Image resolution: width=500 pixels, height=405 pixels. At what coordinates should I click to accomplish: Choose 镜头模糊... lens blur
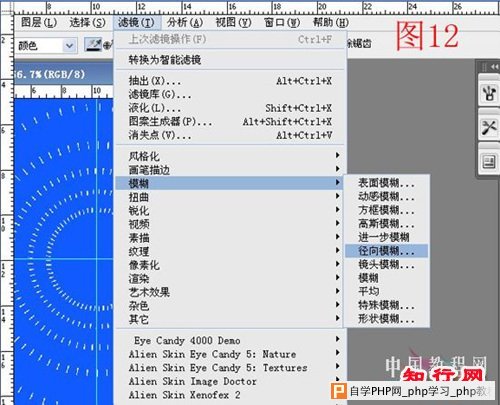pos(386,264)
